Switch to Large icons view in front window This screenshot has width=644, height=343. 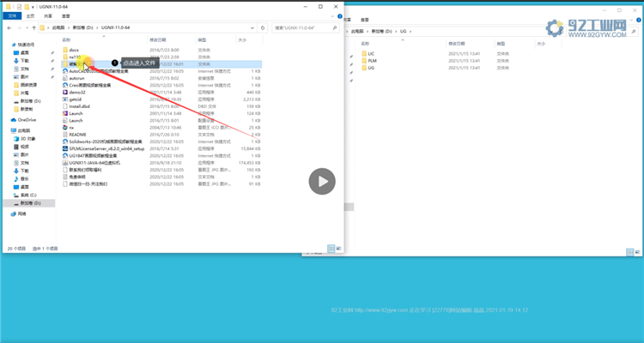click(x=339, y=249)
